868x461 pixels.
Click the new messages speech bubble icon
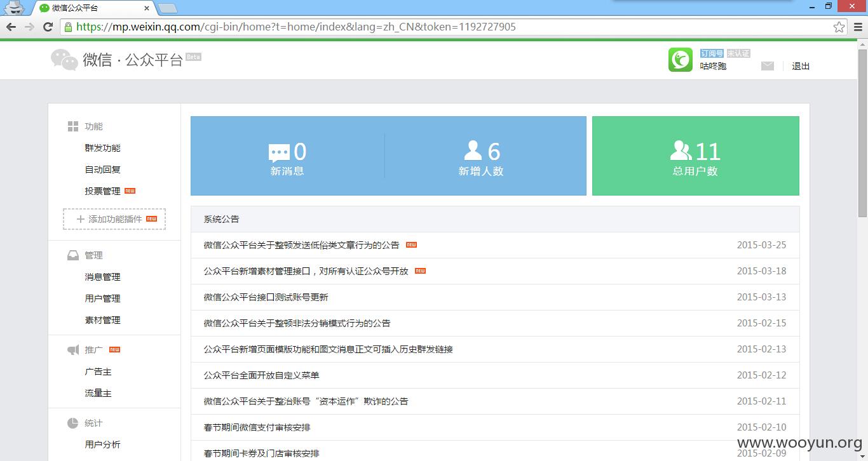[x=279, y=153]
